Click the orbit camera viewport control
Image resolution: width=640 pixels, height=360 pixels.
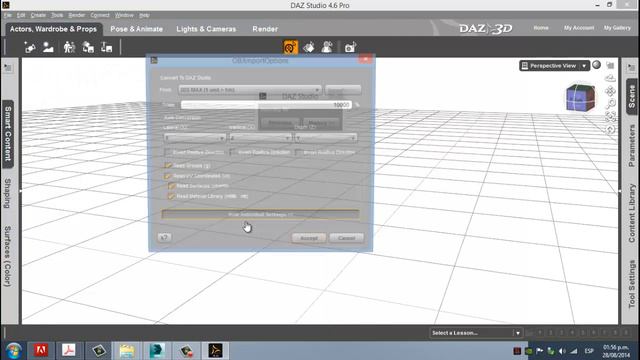pos(610,78)
